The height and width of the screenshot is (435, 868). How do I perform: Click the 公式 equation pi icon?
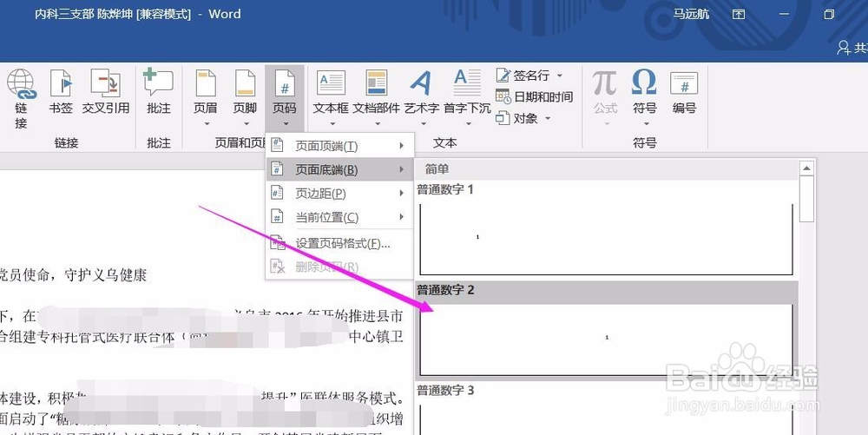point(605,83)
